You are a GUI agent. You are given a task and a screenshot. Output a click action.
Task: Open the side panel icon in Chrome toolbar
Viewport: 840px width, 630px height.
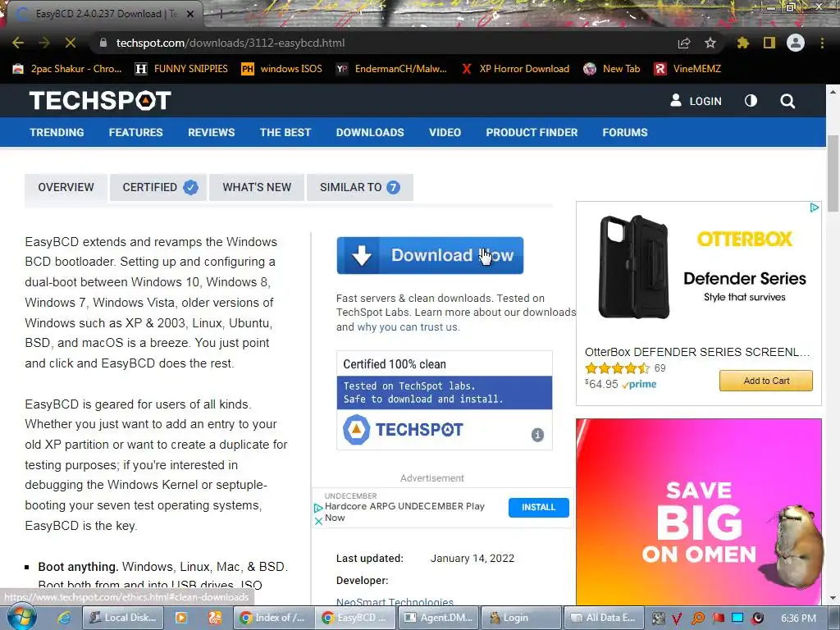(769, 43)
